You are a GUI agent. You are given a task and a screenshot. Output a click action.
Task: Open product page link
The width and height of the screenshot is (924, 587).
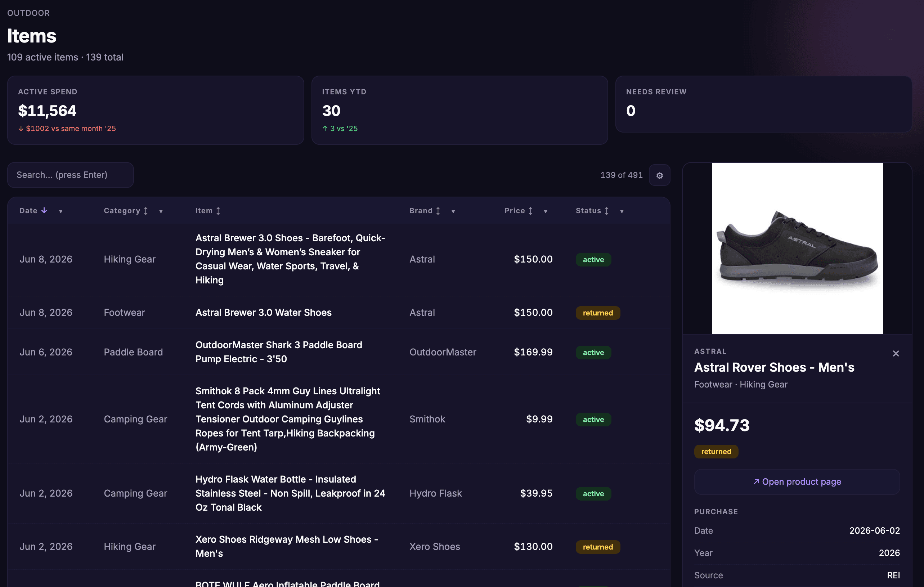797,481
